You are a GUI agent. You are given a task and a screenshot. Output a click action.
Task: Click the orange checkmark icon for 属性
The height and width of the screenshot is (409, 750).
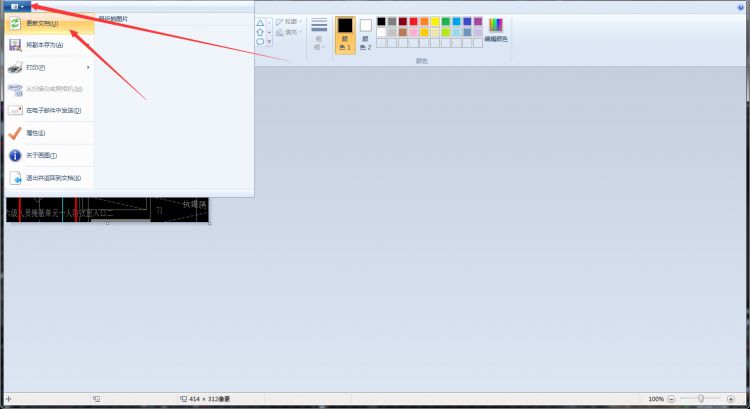coord(15,133)
